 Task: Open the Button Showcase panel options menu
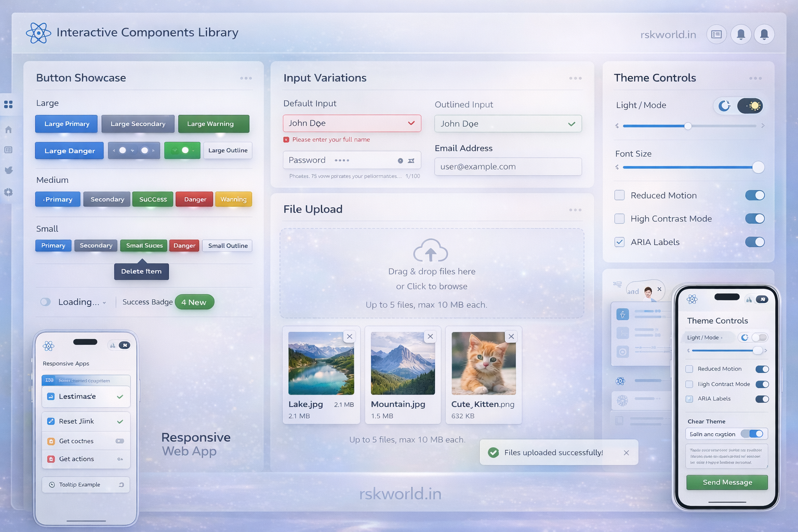tap(246, 78)
